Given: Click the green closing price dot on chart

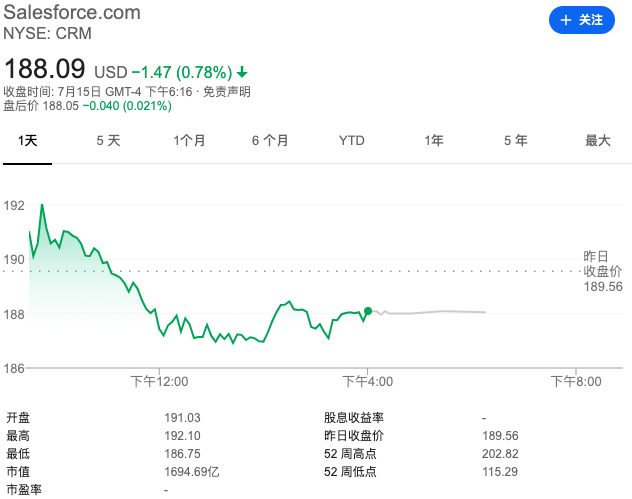Looking at the screenshot, I should (368, 311).
